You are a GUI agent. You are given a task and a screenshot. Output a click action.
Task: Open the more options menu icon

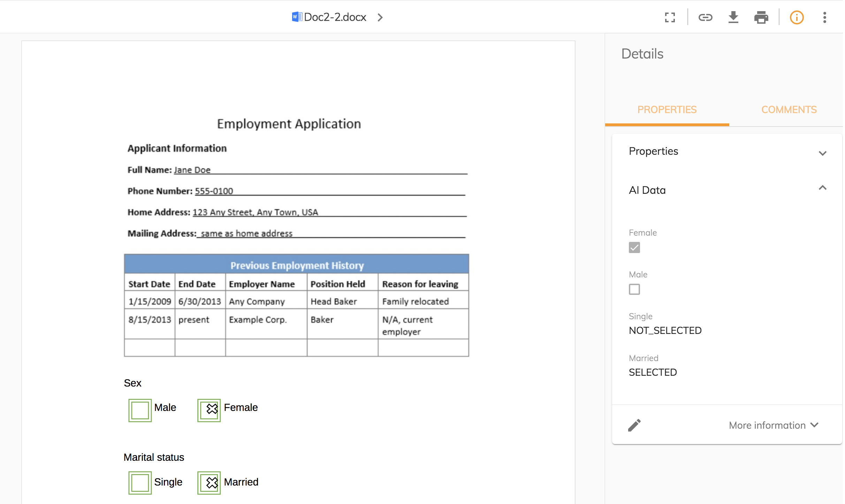[824, 17]
